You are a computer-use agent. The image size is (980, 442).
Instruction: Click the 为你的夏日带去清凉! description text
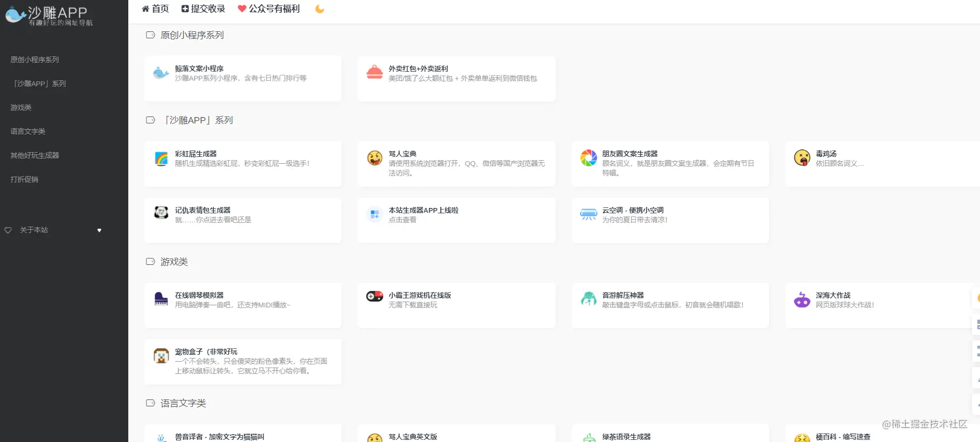pyautogui.click(x=635, y=220)
